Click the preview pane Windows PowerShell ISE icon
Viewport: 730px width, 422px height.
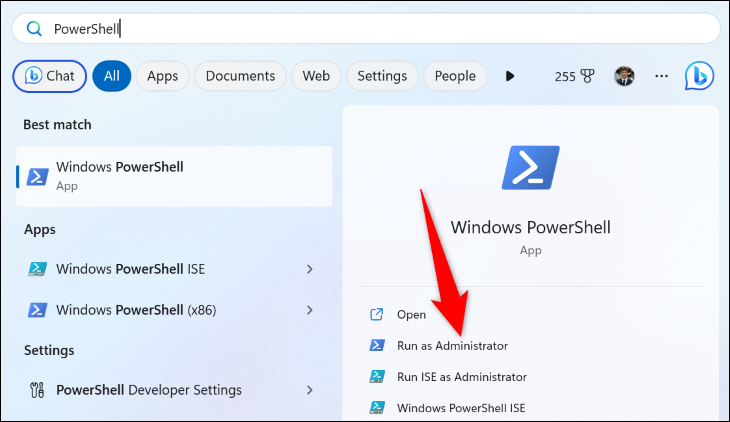pos(377,408)
